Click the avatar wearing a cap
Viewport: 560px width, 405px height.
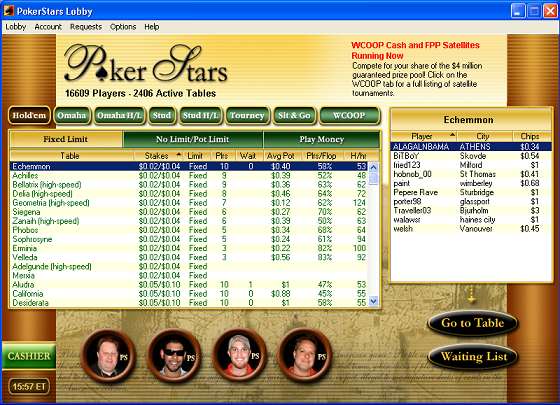[239, 356]
